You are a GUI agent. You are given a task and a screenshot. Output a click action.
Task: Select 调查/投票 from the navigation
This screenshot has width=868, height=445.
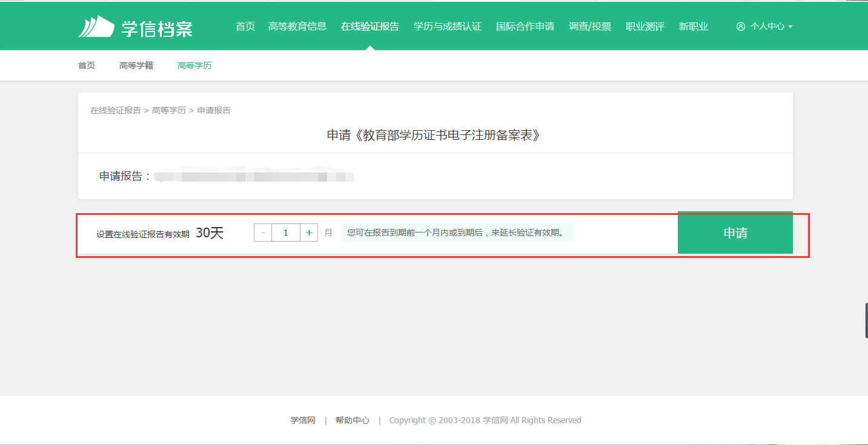pos(591,26)
